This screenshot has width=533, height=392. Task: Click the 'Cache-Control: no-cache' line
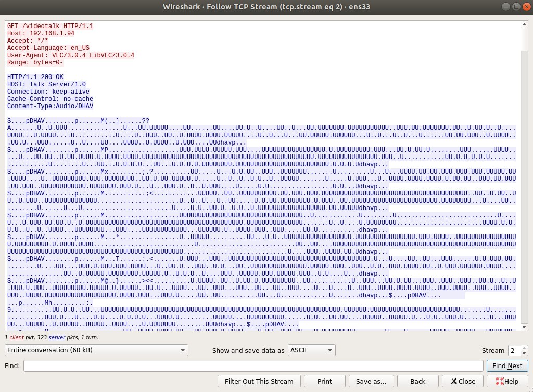pyautogui.click(x=50, y=99)
